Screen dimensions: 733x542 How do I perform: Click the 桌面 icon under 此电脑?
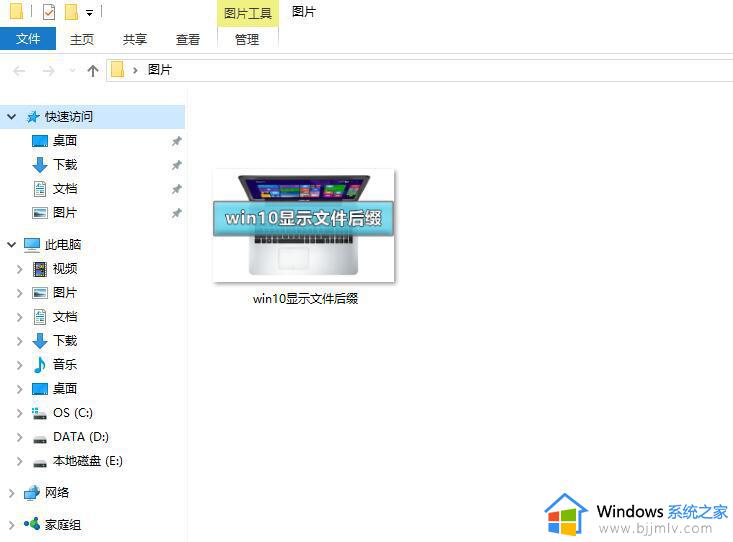coord(40,389)
